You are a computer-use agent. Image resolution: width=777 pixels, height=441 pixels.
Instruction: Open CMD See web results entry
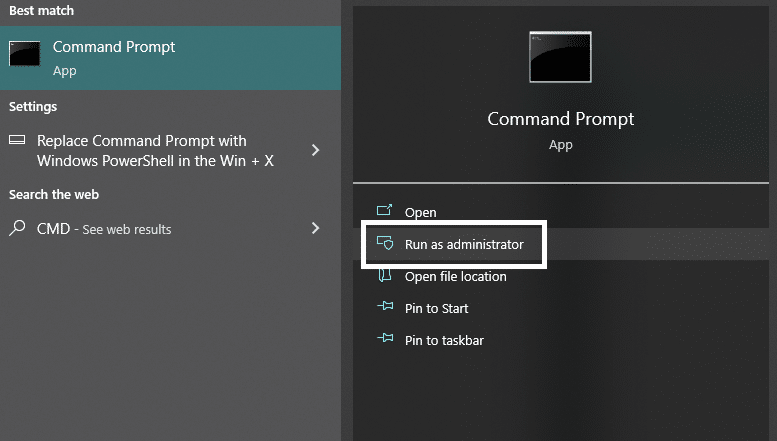click(104, 229)
